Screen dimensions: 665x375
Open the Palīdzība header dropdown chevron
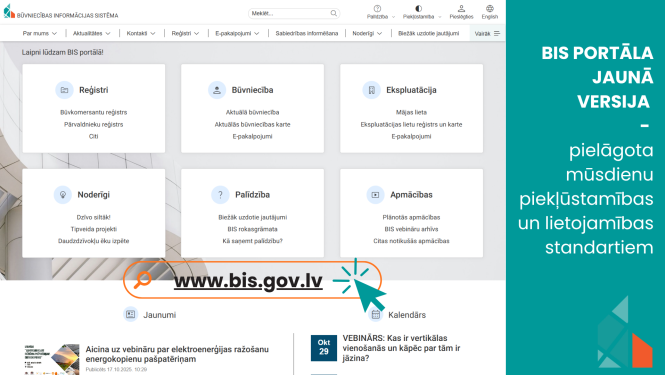[393, 17]
